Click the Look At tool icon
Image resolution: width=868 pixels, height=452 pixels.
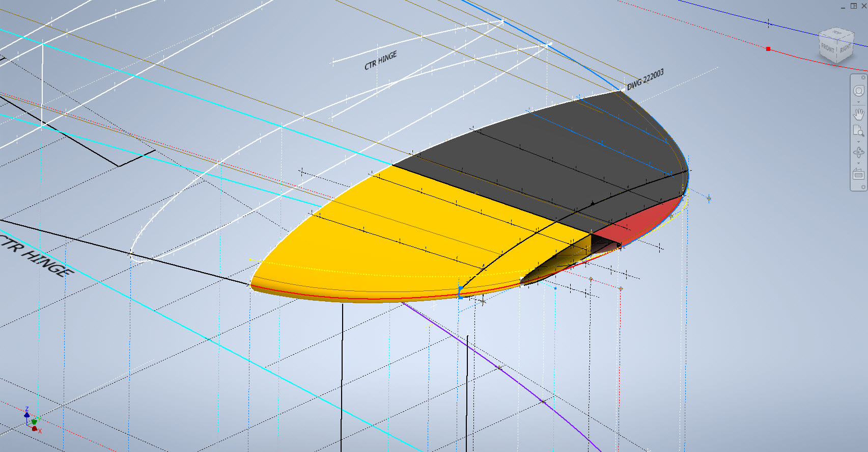(858, 174)
